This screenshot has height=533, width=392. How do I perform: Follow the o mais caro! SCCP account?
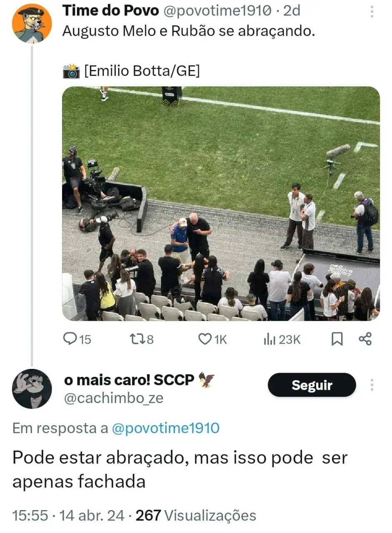[312, 385]
